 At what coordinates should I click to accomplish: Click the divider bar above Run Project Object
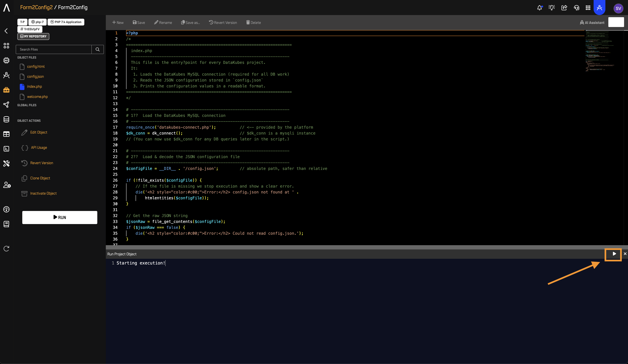[367, 247]
